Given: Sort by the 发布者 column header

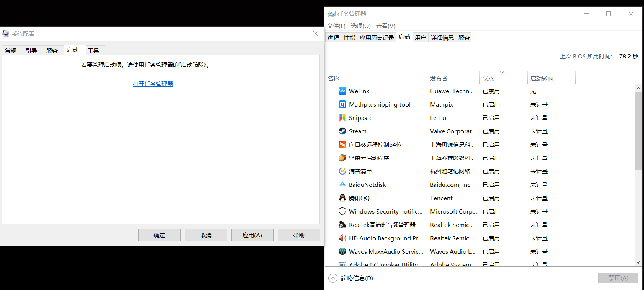Looking at the screenshot, I should tap(453, 78).
